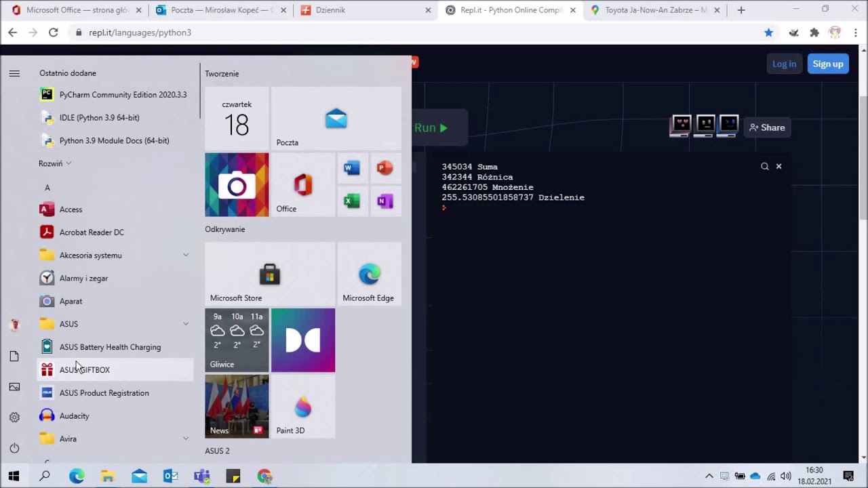
Task: Switch to the Poczta Mirosław Kopeć tab
Action: click(x=220, y=10)
